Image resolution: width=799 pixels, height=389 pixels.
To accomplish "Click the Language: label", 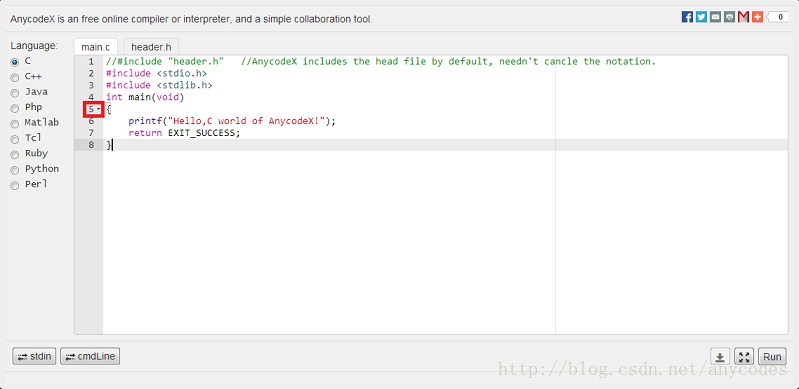I will click(34, 46).
